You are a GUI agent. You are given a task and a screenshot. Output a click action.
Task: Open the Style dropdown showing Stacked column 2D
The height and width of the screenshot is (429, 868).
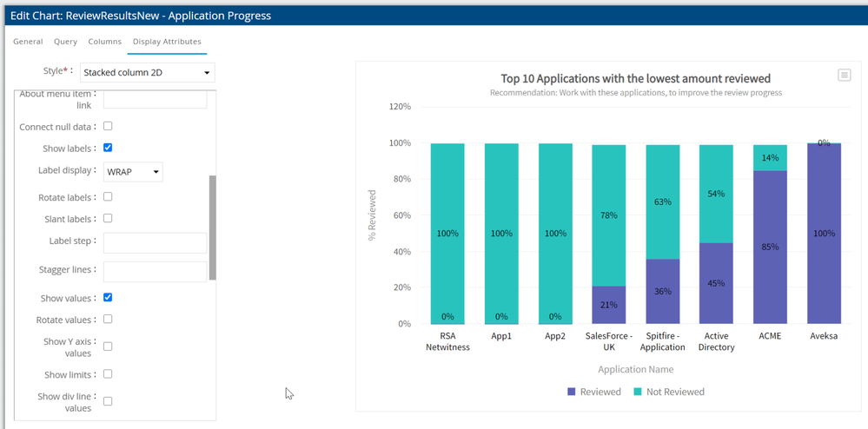[x=147, y=73]
